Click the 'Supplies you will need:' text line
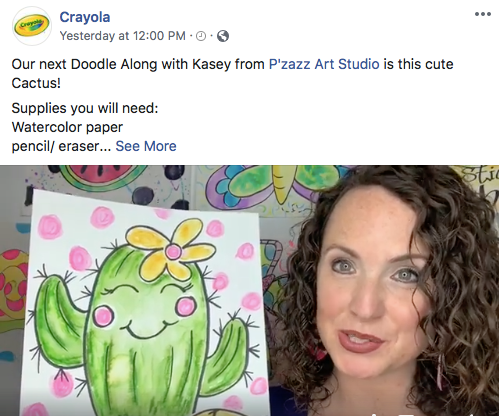The image size is (499, 416). pyautogui.click(x=85, y=108)
